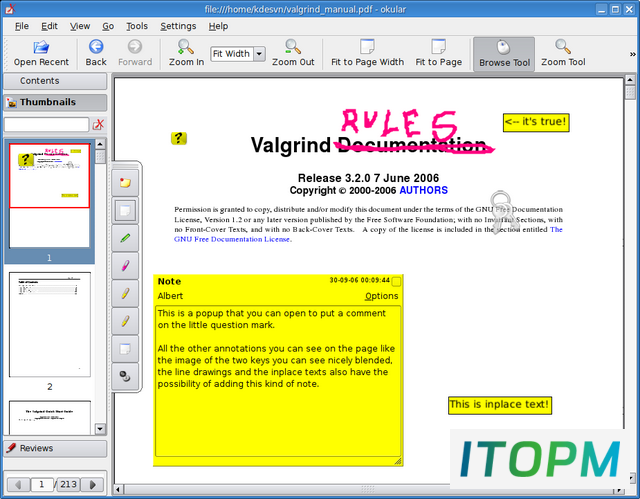Screen dimensions: 640x499
Task: Click the yellow question mark annotation on page
Action: tap(179, 138)
